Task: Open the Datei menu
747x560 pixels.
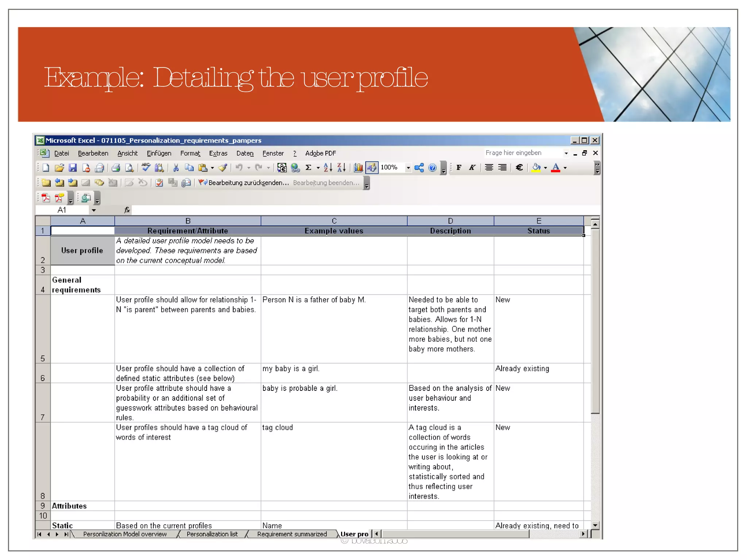Action: (x=62, y=153)
